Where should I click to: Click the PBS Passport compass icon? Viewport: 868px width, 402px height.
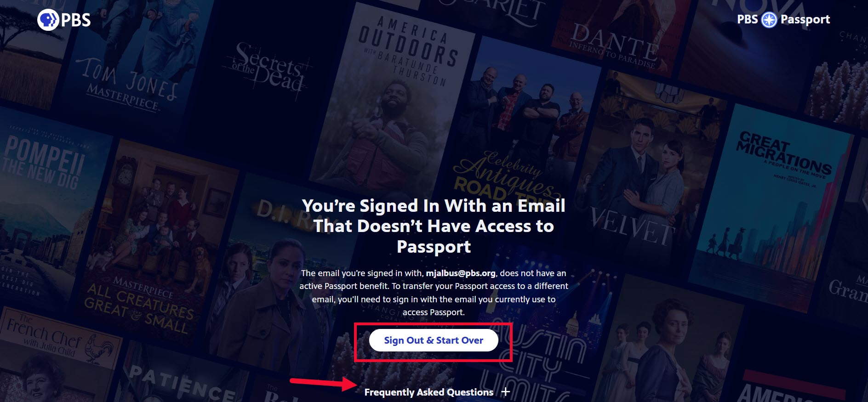click(769, 20)
